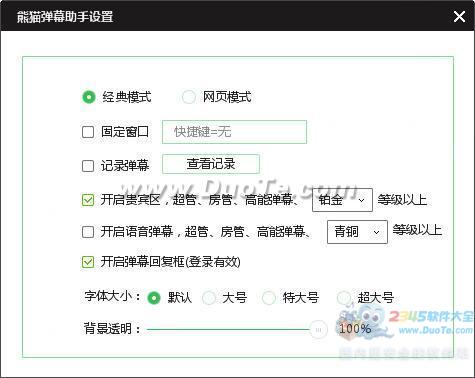Click the 熊猫弹幕助手设置 title text

(x=65, y=16)
